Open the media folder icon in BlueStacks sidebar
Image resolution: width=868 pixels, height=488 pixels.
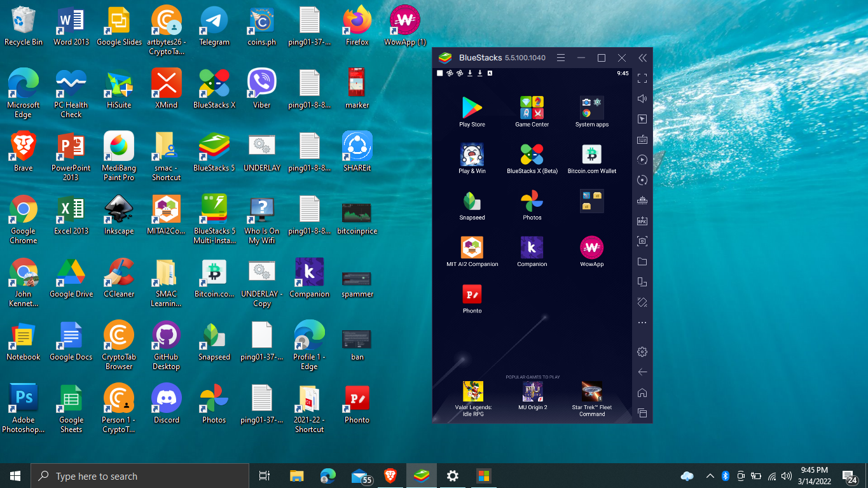click(642, 261)
